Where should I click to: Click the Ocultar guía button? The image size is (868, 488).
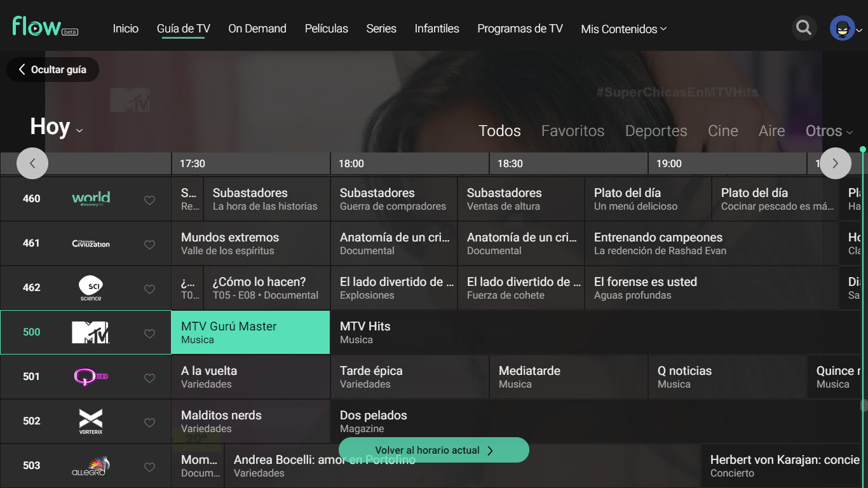point(53,69)
